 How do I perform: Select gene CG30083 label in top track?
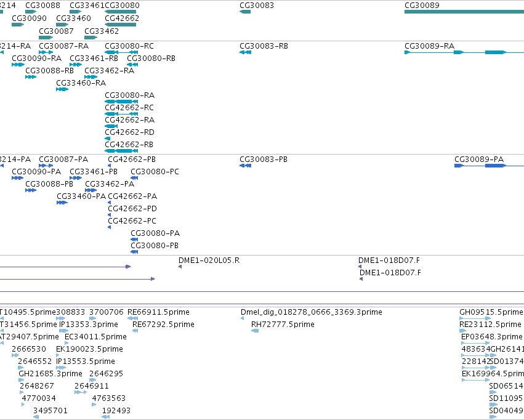click(257, 6)
